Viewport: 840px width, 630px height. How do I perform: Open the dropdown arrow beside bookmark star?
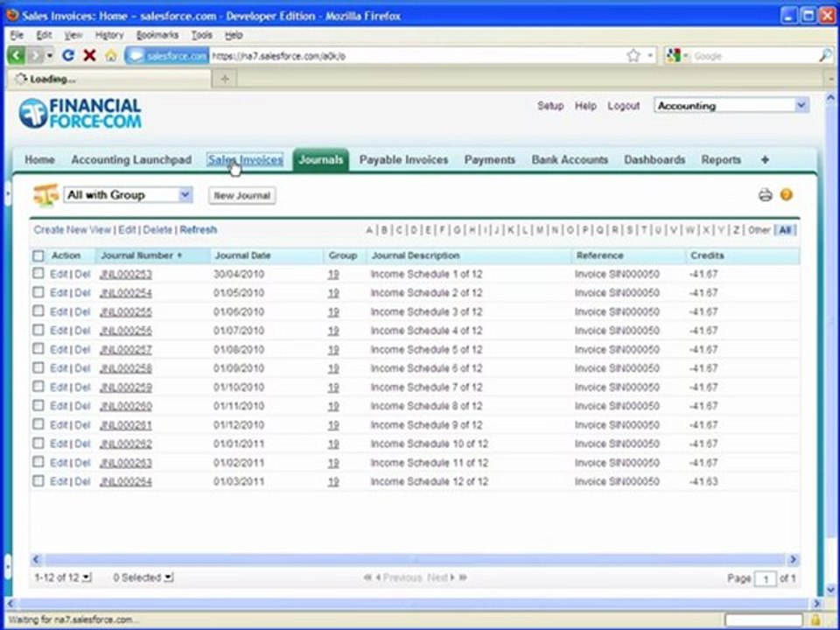click(x=650, y=55)
